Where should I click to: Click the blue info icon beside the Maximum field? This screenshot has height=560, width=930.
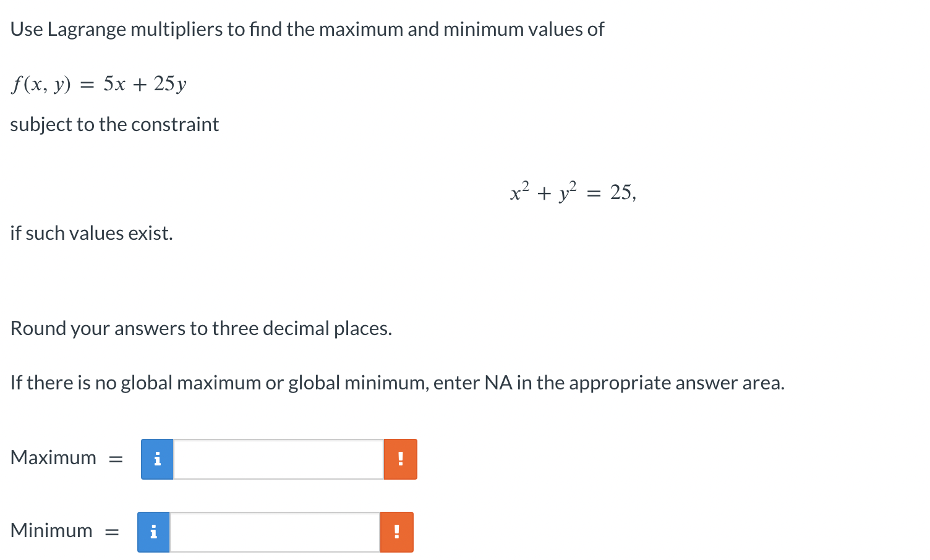[157, 459]
